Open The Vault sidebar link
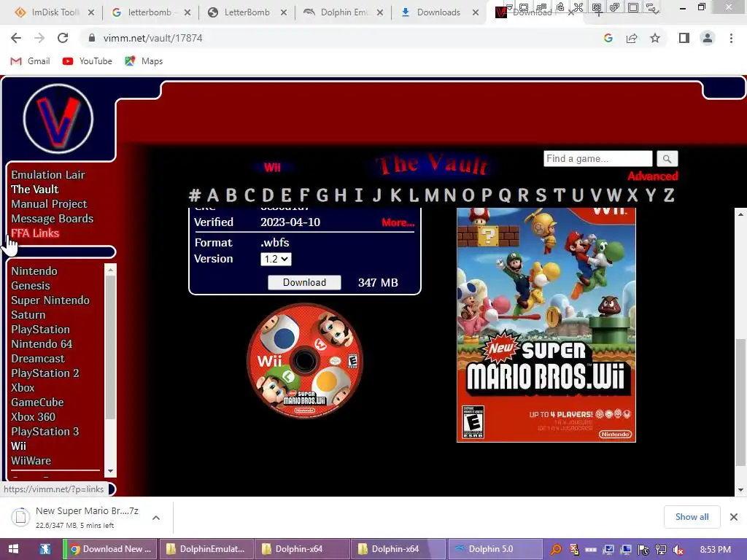Screen dimensions: 747x560 [35, 190]
